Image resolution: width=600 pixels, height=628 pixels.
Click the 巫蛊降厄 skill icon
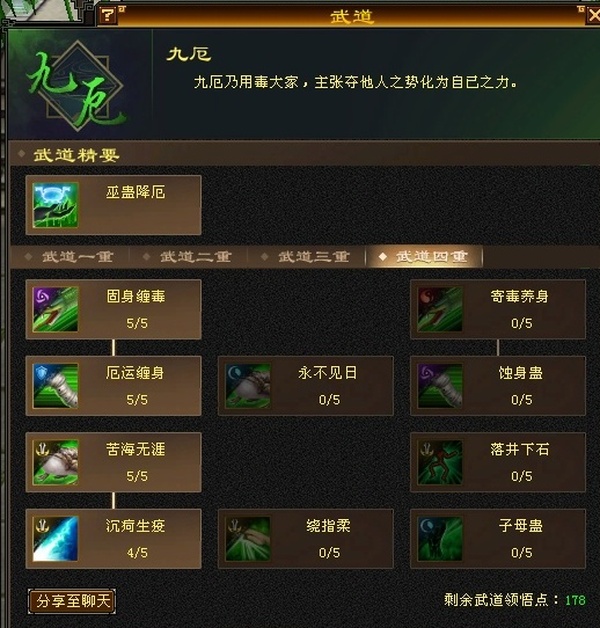click(55, 205)
